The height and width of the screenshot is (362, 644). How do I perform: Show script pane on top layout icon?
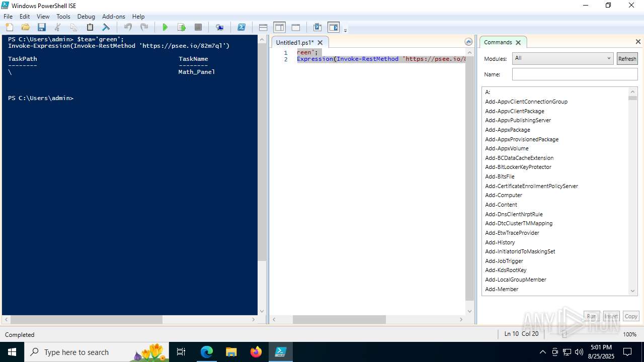pyautogui.click(x=263, y=27)
